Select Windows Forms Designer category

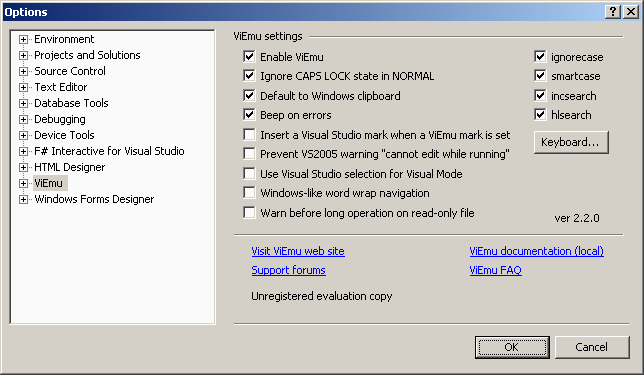(94, 199)
